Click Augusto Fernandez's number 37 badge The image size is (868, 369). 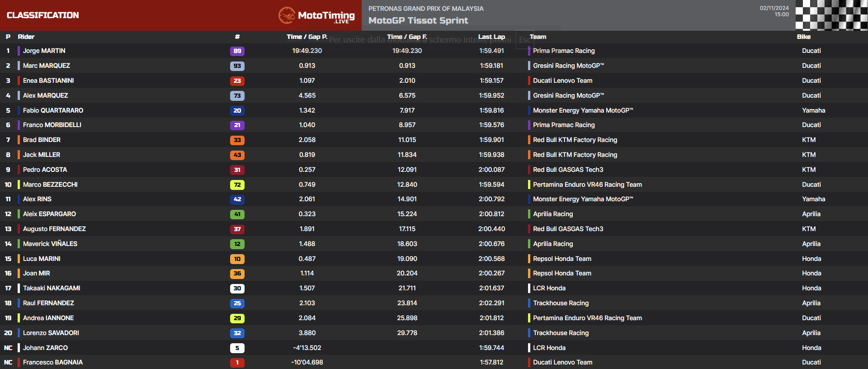point(237,229)
